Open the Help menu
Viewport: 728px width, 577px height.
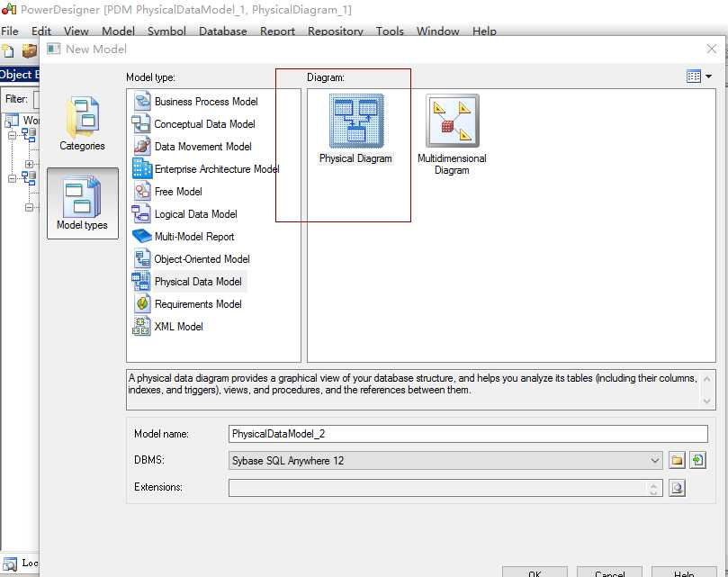click(x=484, y=32)
